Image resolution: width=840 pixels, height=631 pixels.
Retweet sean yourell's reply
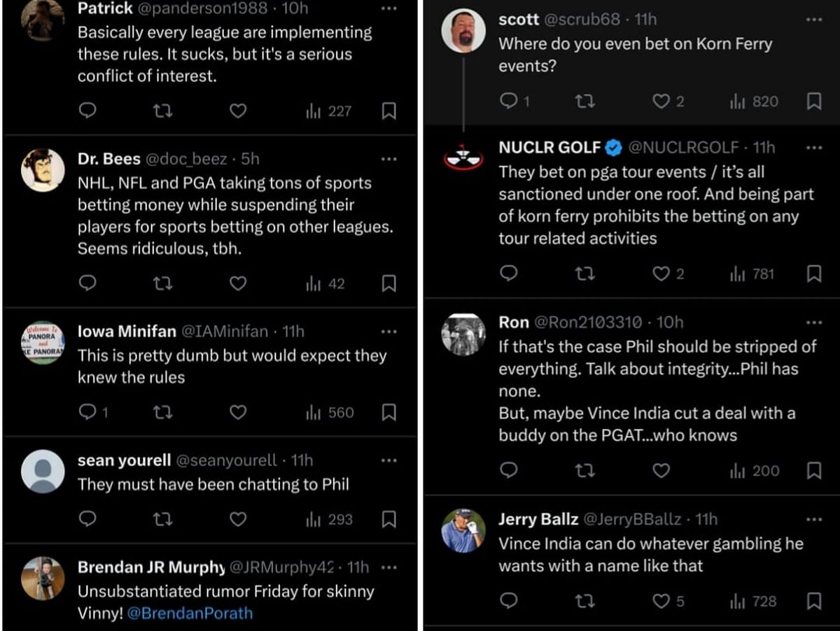coord(162,520)
